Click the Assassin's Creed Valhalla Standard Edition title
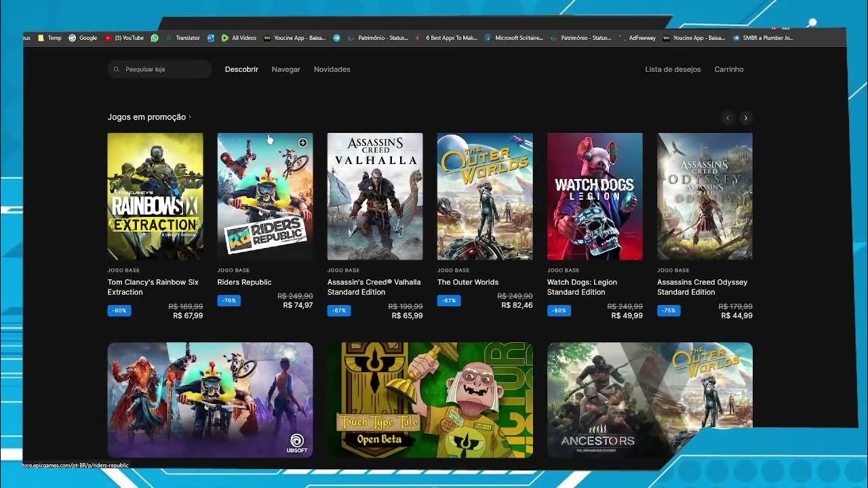 tap(374, 287)
